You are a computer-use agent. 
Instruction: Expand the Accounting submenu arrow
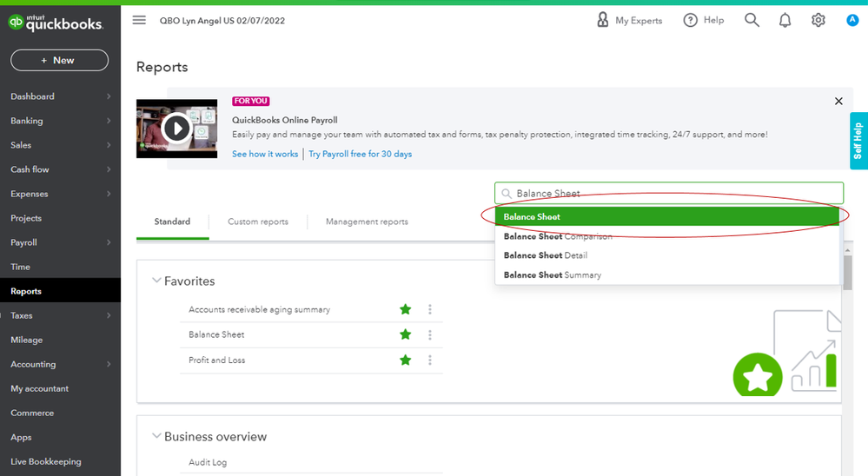(109, 364)
